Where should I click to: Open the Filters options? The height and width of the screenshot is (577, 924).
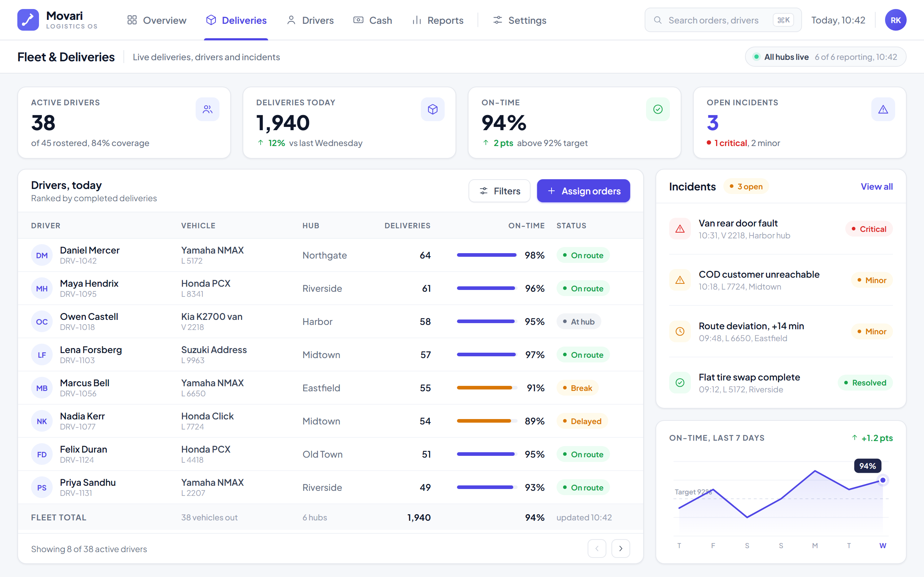(500, 191)
